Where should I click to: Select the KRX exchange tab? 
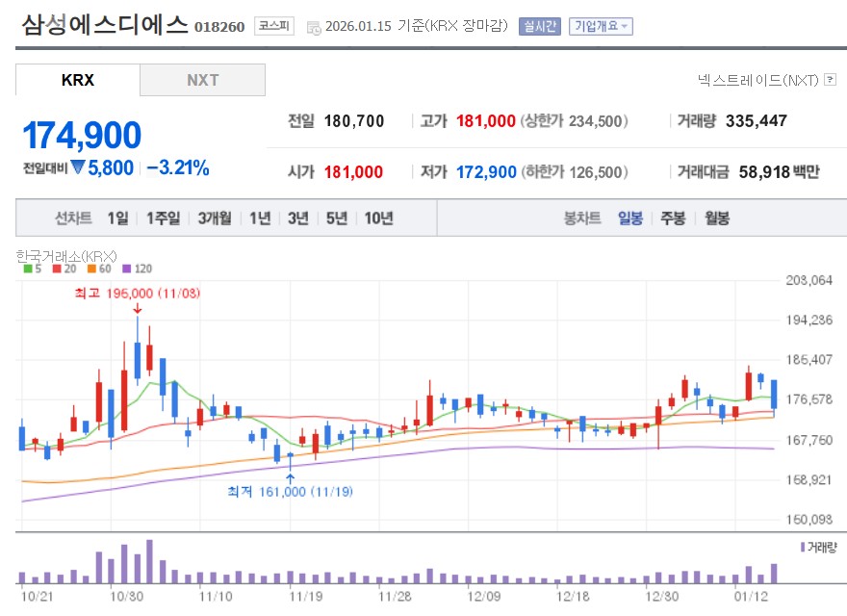[x=77, y=80]
